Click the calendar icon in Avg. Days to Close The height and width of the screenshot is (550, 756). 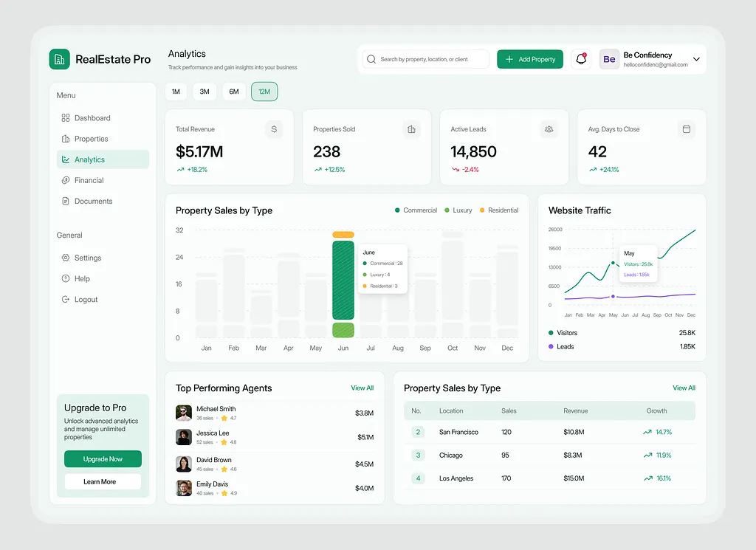coord(687,129)
